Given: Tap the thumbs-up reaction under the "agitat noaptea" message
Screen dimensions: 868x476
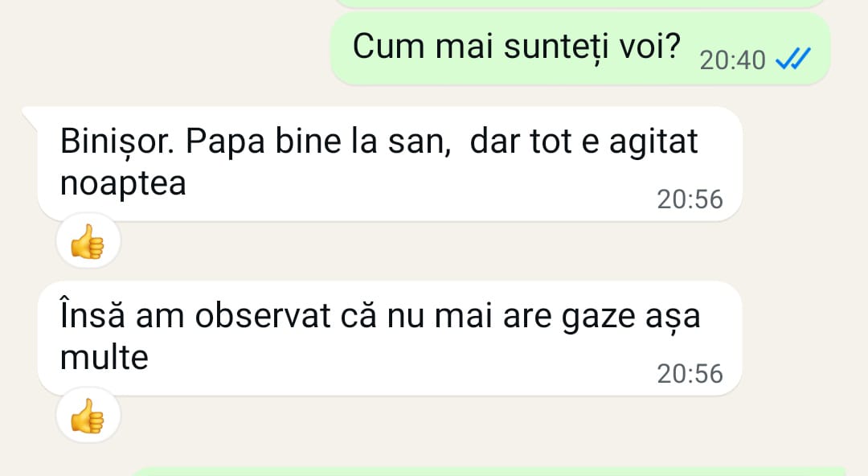Looking at the screenshot, I should (x=88, y=242).
